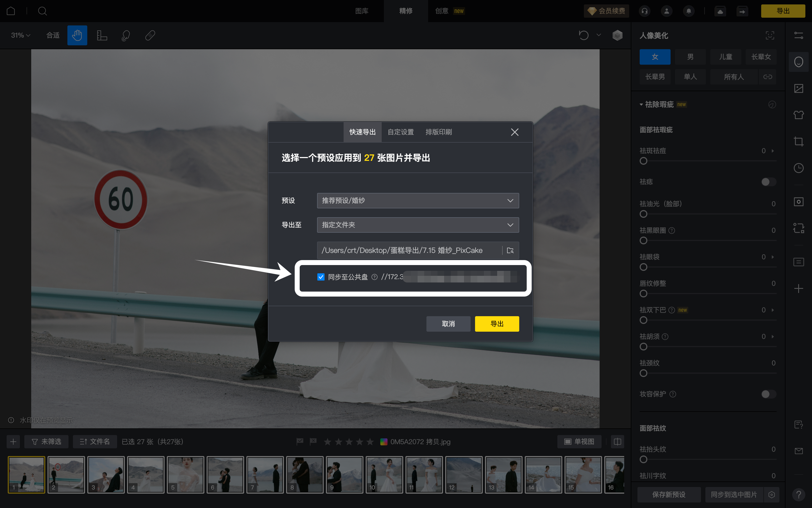Open the 31% zoom level dropdown
Screen dimensions: 812x508
(20, 35)
